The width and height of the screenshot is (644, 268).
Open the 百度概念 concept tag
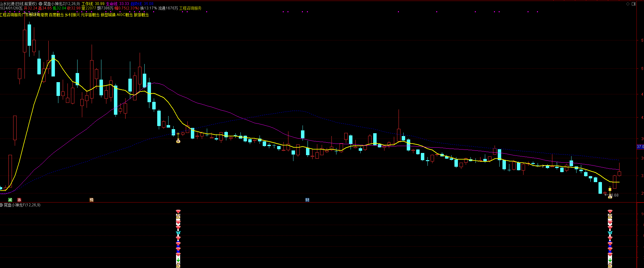tap(56, 15)
